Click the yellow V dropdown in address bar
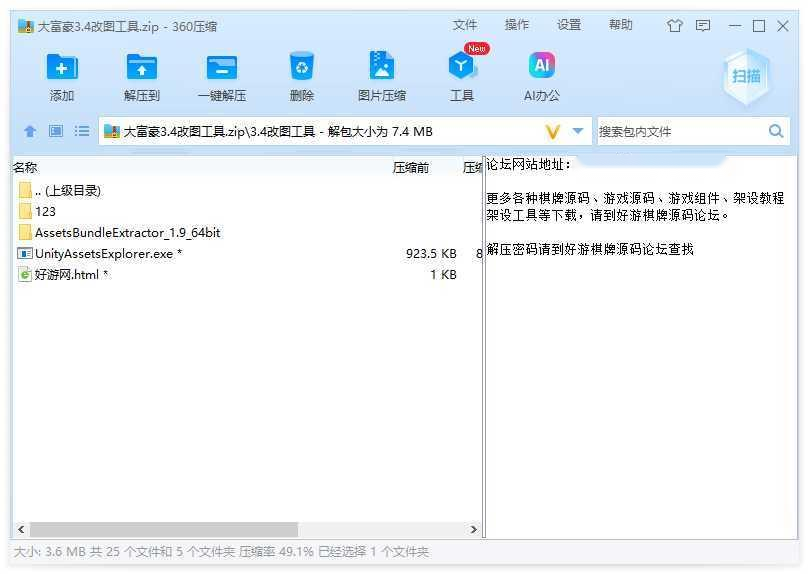Viewport: 809px width, 574px height. [x=552, y=131]
